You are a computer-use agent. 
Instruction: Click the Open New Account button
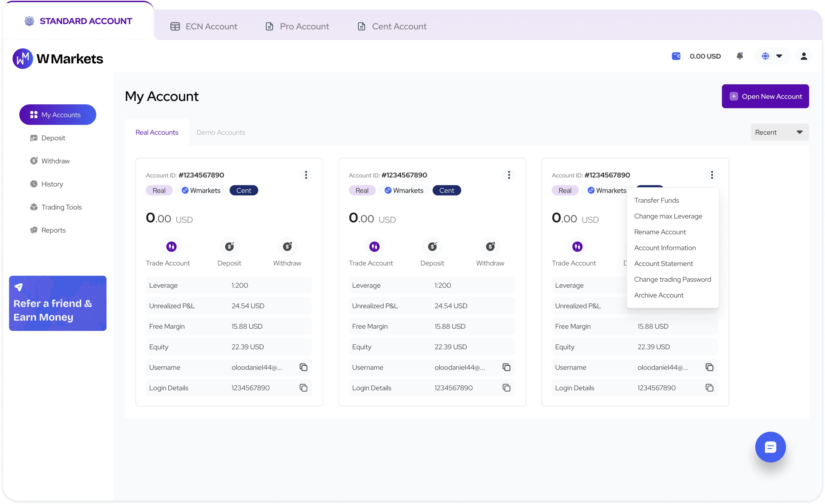tap(765, 96)
